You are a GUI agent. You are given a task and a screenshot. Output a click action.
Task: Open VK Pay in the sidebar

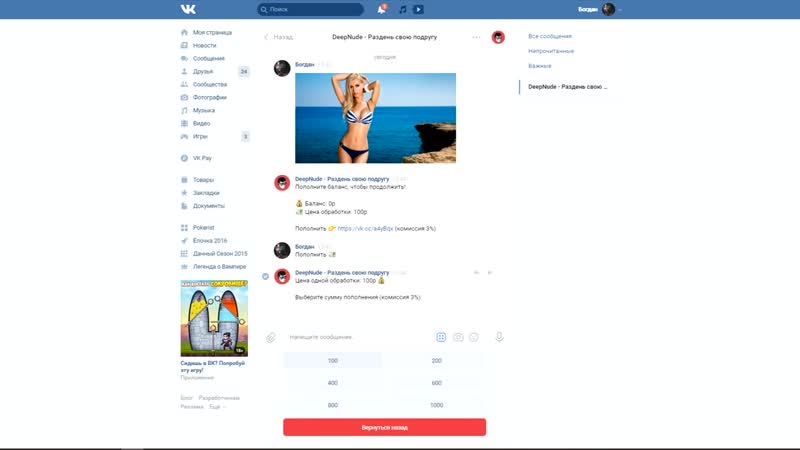click(x=202, y=158)
